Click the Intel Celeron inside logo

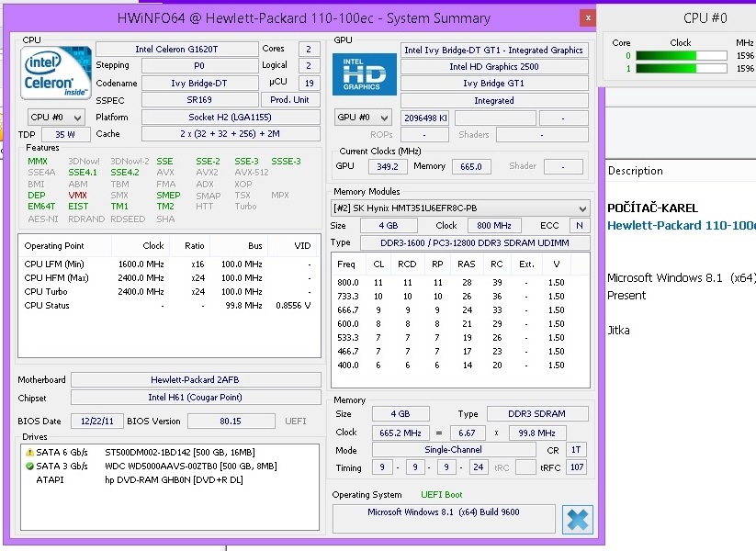pyautogui.click(x=54, y=73)
